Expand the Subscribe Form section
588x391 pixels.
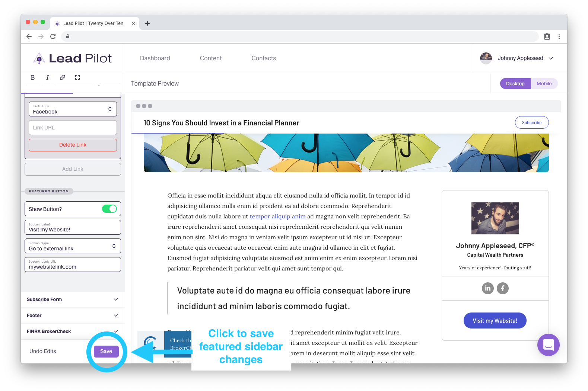pos(73,299)
